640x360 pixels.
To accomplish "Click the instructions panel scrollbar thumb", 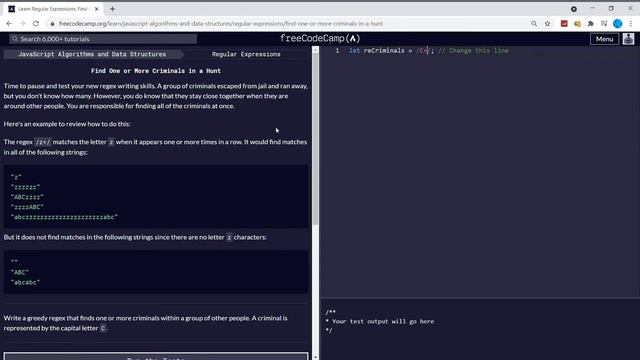I will tap(315, 139).
